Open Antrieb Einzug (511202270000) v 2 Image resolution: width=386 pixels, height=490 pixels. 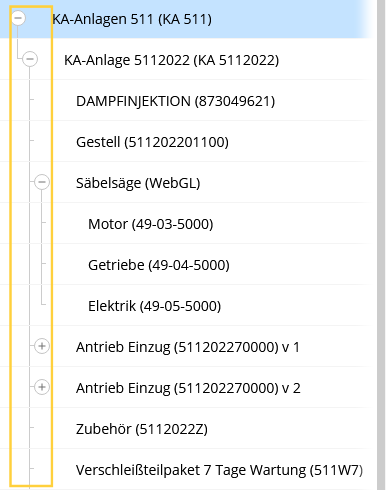[x=188, y=388]
